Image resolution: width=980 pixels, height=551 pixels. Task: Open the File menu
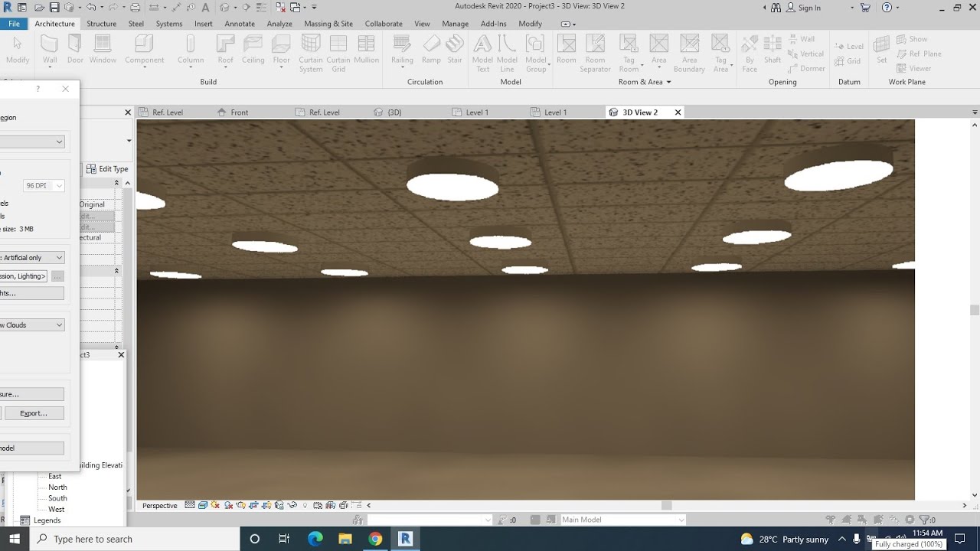(x=14, y=24)
